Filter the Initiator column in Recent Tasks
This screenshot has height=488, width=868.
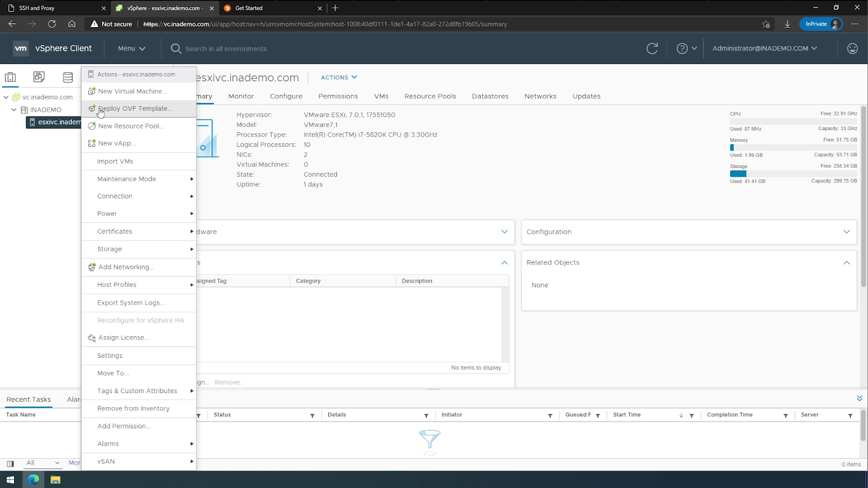click(550, 415)
